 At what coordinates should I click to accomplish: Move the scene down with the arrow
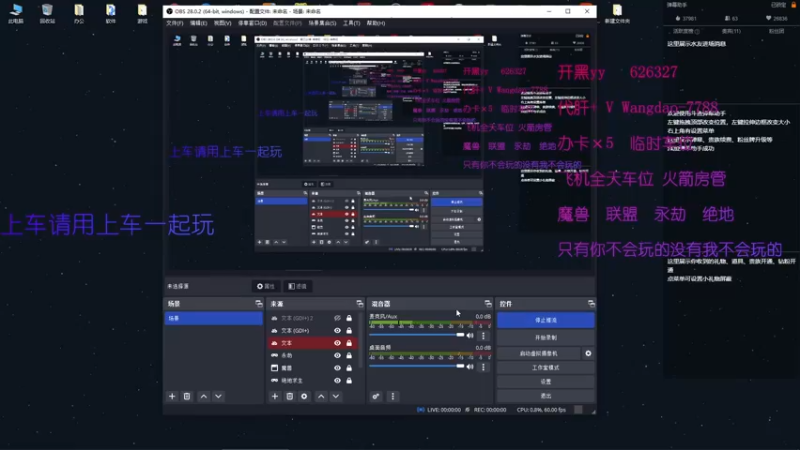point(218,396)
